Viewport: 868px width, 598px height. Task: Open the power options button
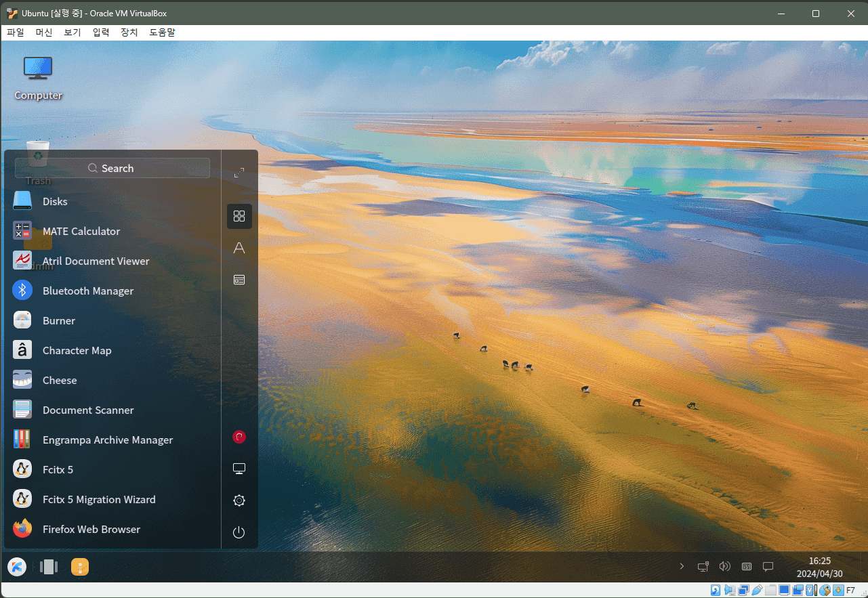click(239, 532)
